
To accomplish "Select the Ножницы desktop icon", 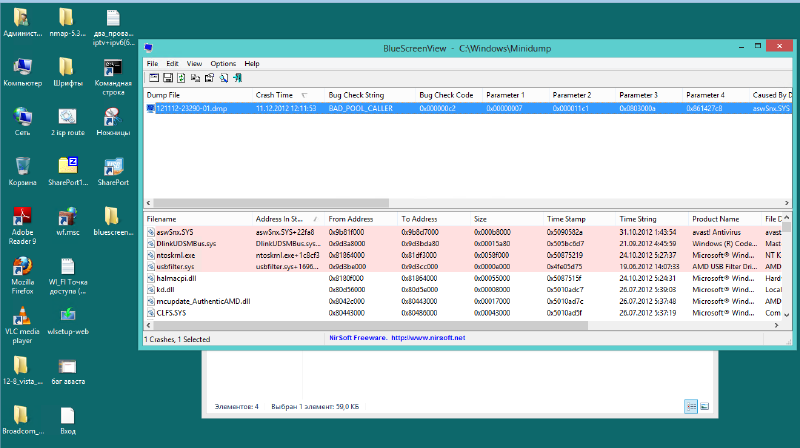I will click(x=113, y=121).
